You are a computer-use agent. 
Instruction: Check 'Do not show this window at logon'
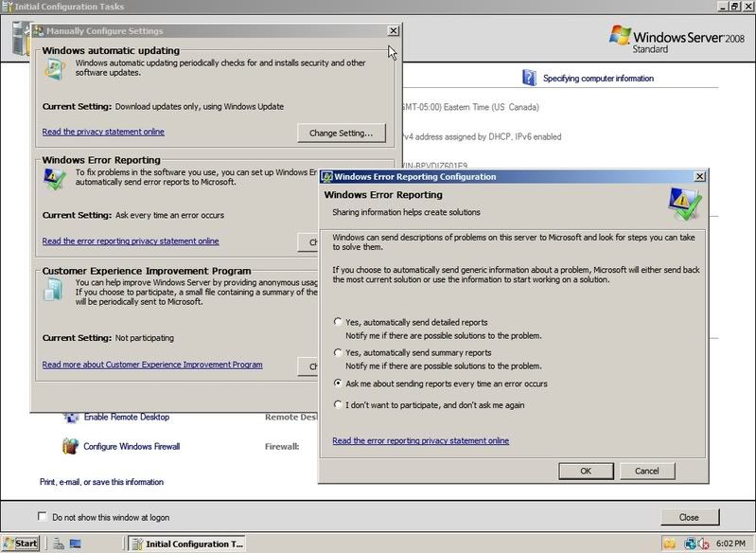tap(43, 517)
